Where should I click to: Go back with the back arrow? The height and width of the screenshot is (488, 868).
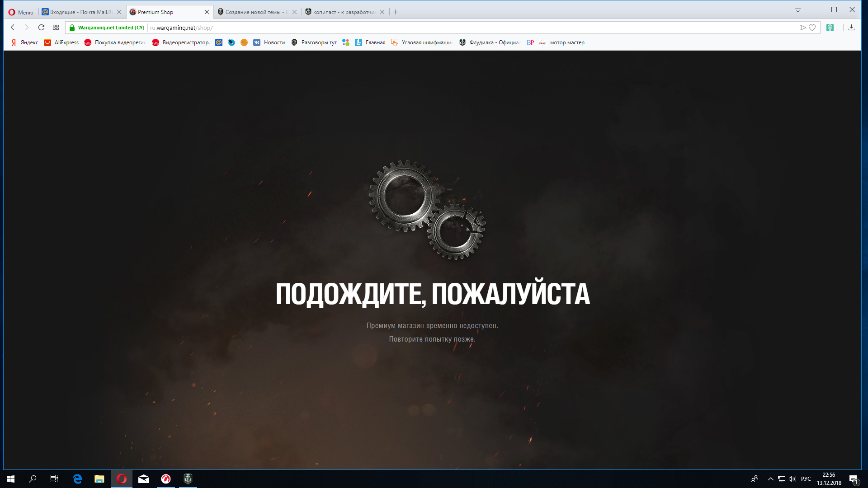(x=13, y=28)
